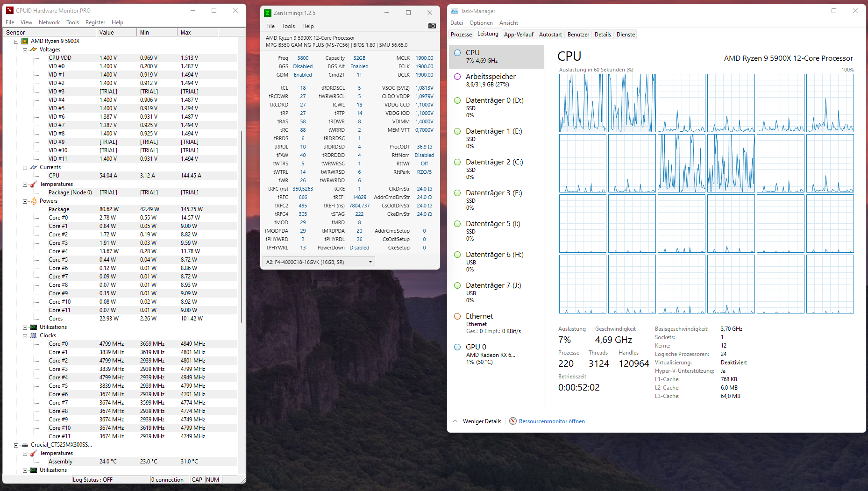
Task: Select Datenträger 1 (E:) in Task-Manager sidebar
Action: tap(497, 138)
